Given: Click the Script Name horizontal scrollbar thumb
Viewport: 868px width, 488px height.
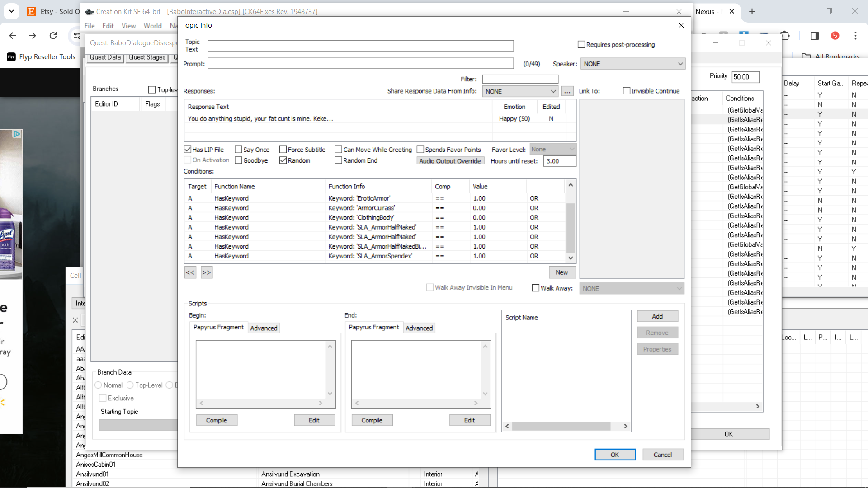Looking at the screenshot, I should 561,426.
